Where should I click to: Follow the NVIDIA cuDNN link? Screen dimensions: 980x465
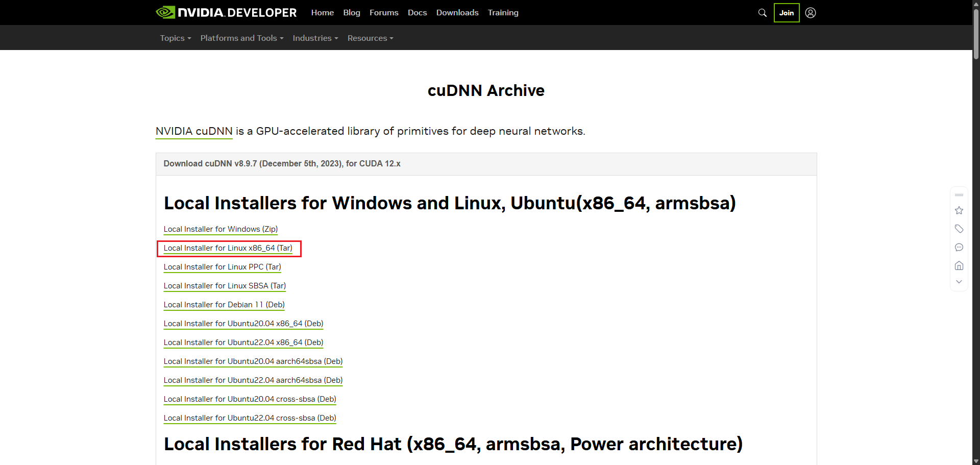tap(194, 131)
